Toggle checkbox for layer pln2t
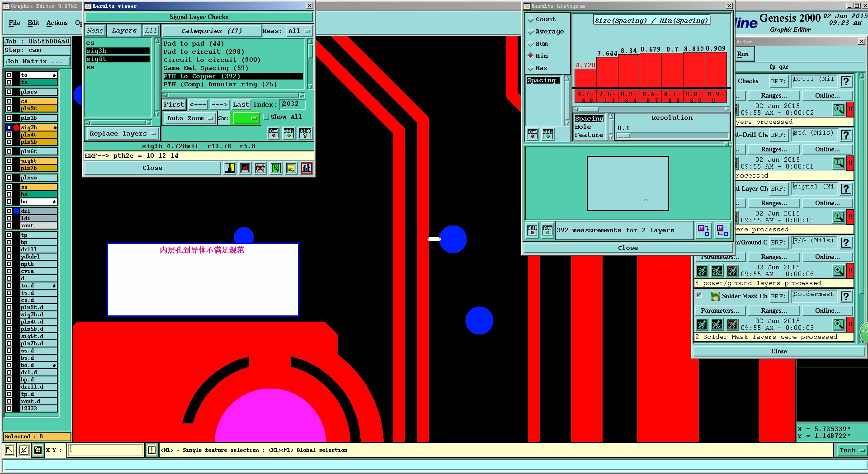This screenshot has height=474, width=868. tap(9, 108)
